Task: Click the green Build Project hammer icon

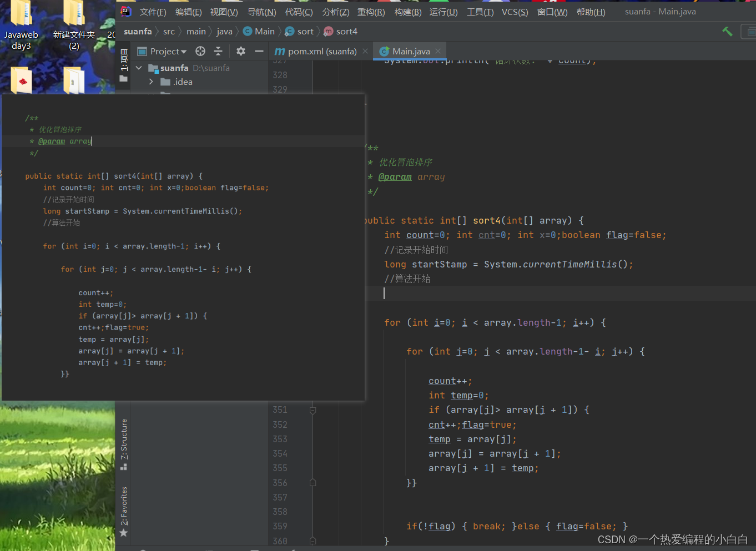Action: coord(727,32)
